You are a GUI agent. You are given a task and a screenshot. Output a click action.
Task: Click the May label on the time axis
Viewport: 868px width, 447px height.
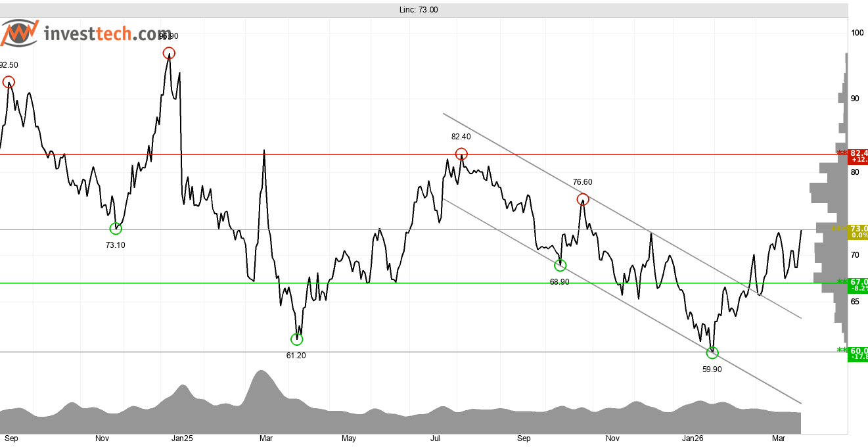click(349, 438)
